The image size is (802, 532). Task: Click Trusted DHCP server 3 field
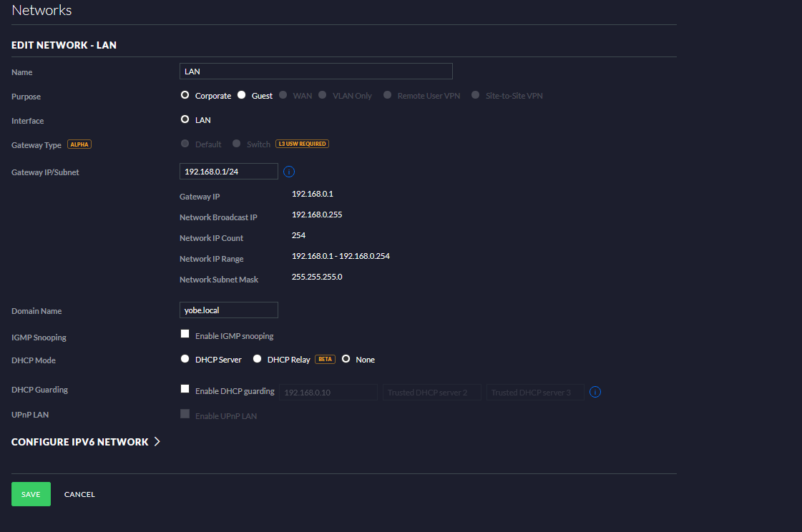[x=535, y=392]
